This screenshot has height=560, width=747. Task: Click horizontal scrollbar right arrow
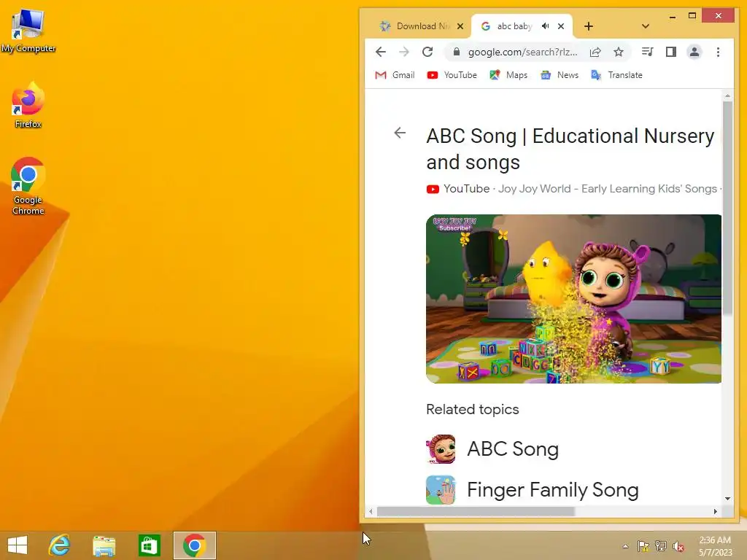(715, 511)
